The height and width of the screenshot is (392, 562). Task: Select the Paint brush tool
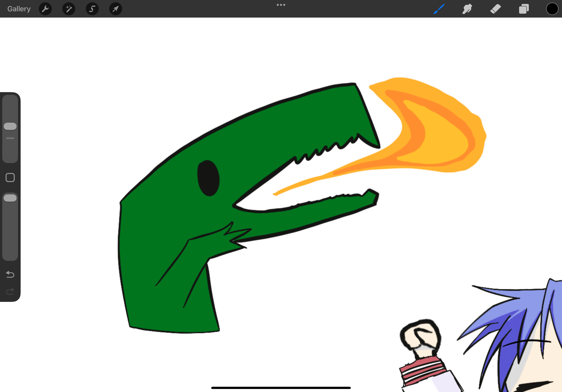click(439, 9)
